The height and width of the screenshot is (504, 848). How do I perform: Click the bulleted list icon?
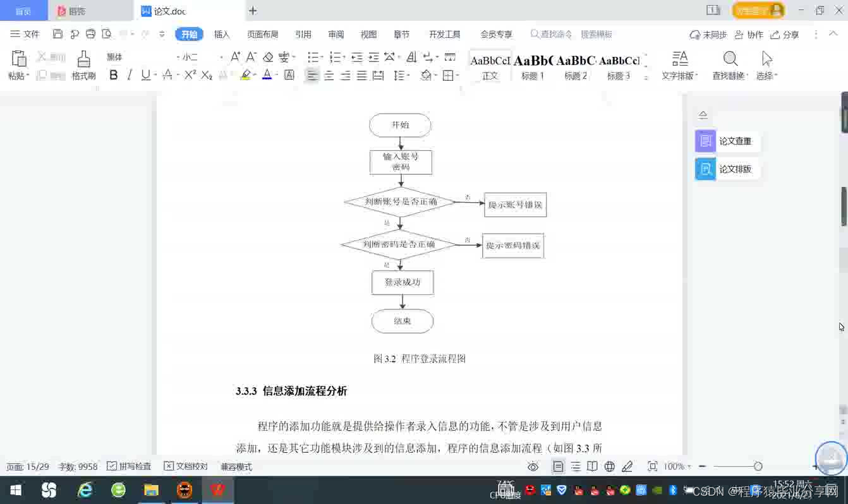coord(313,57)
